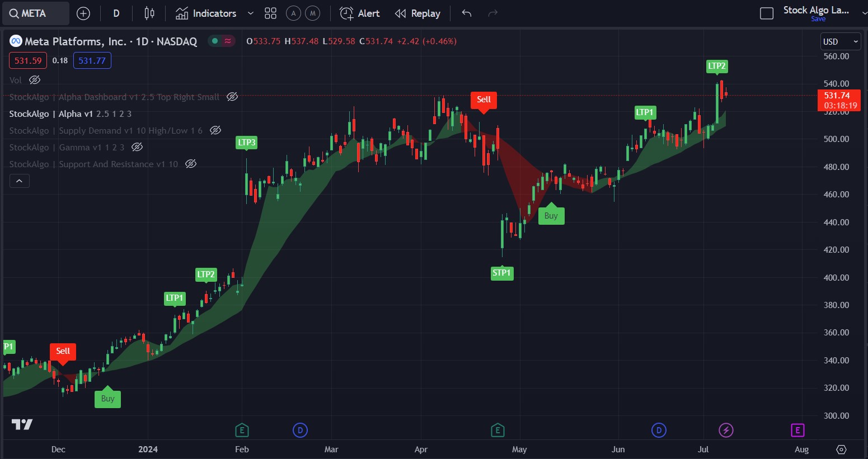Open the Indicators dialog

[x=206, y=13]
